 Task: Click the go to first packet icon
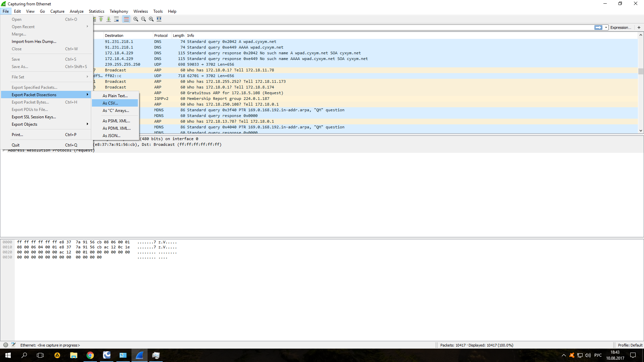pos(101,19)
